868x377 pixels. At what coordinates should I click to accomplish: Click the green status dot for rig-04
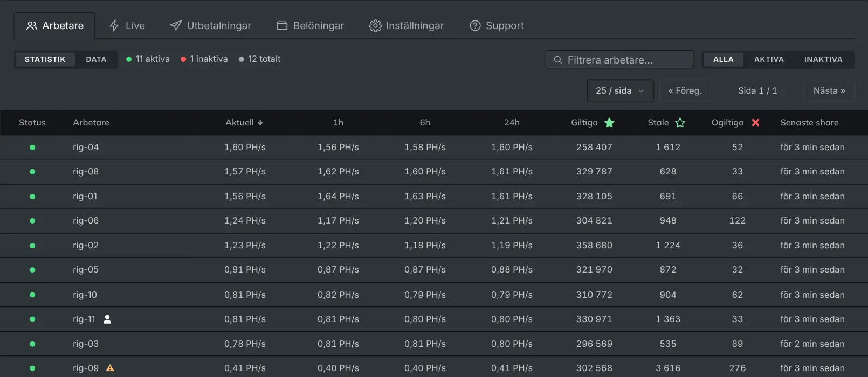click(x=32, y=148)
